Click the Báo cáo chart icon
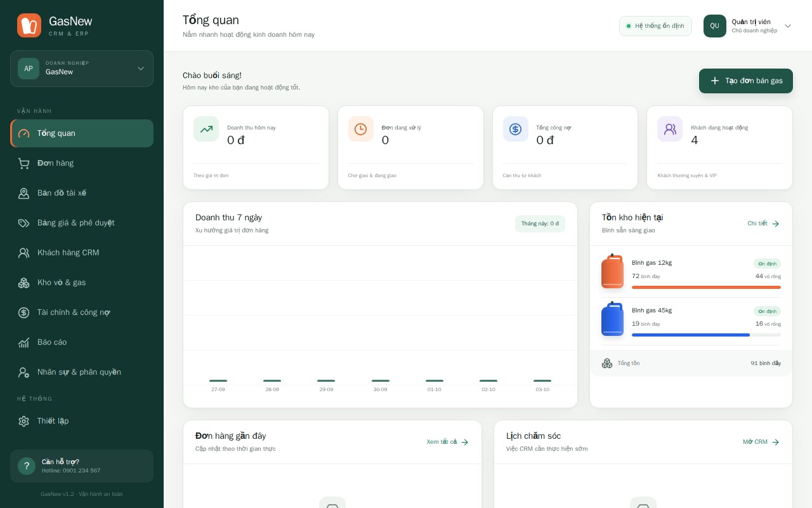 [x=24, y=342]
